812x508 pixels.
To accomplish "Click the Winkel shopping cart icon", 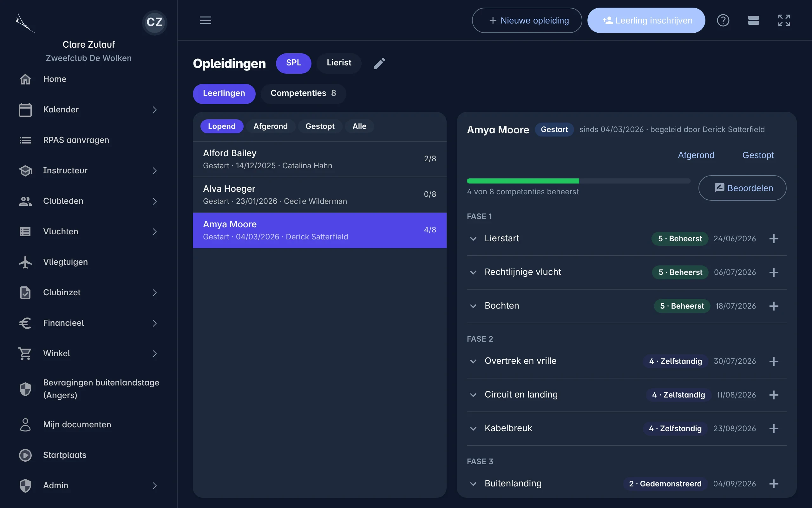I will click(x=25, y=353).
